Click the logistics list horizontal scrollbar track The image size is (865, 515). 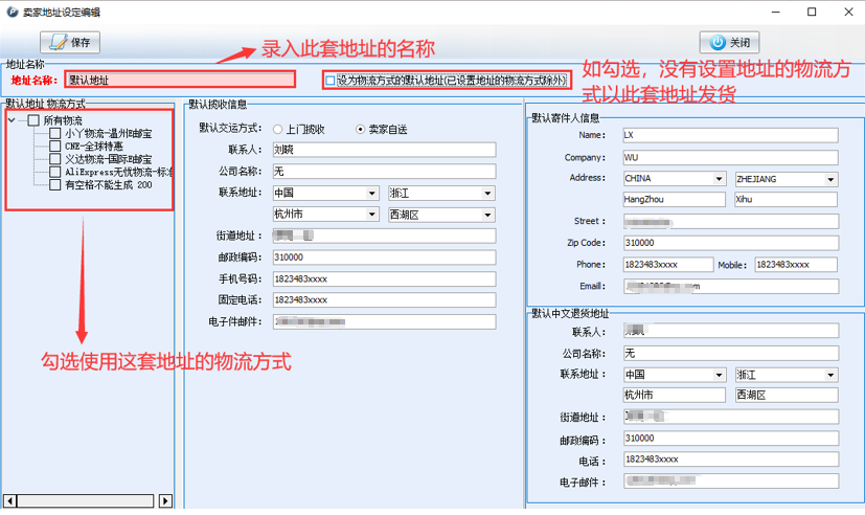pos(86,501)
